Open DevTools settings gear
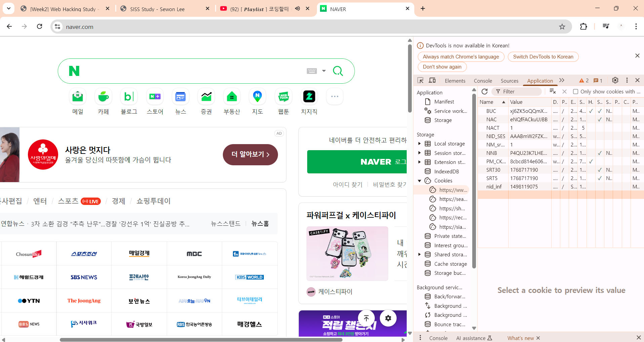Image resolution: width=644 pixels, height=342 pixels. coord(615,80)
